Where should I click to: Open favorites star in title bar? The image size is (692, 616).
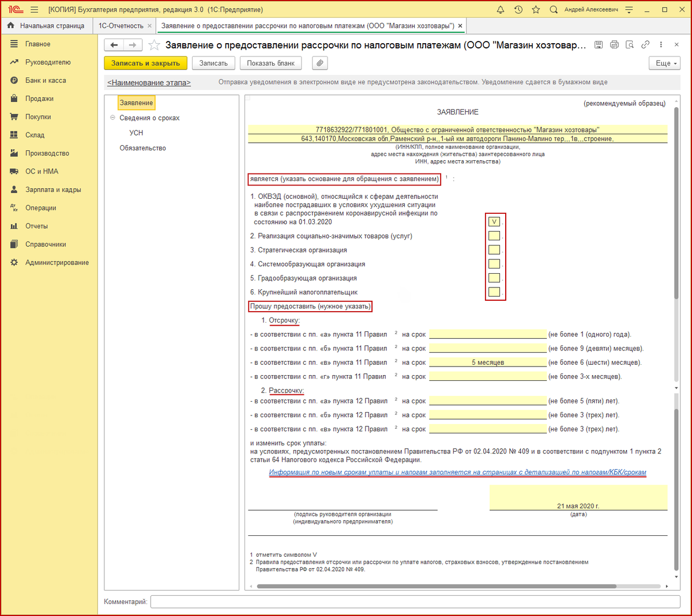point(536,10)
